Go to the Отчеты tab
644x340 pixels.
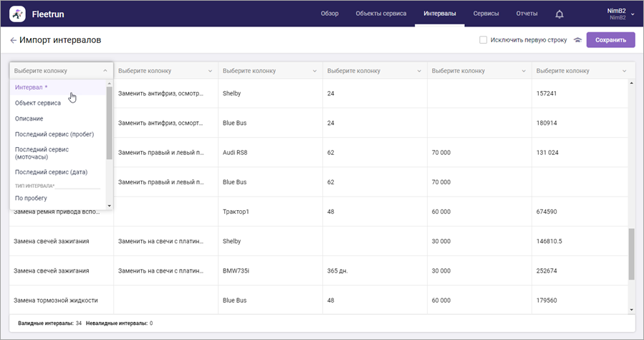coord(527,14)
